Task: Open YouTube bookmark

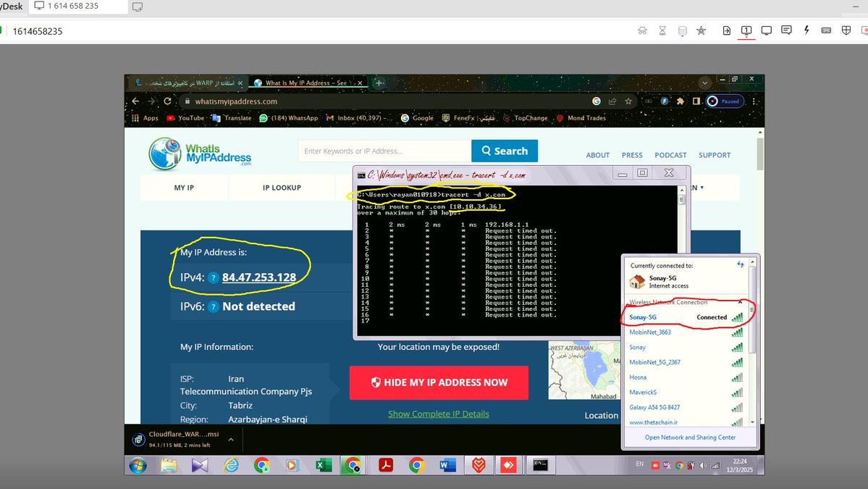Action: click(x=185, y=118)
